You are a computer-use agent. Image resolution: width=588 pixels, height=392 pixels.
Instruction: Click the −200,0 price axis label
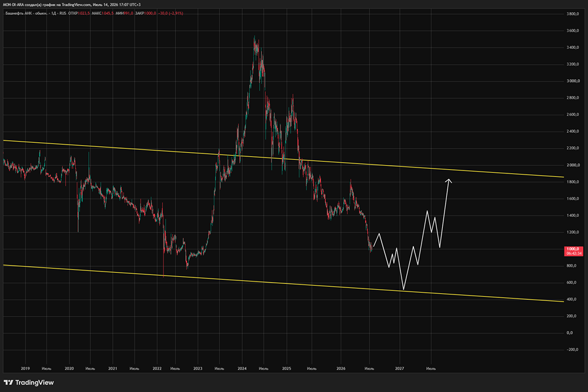[x=572, y=350]
